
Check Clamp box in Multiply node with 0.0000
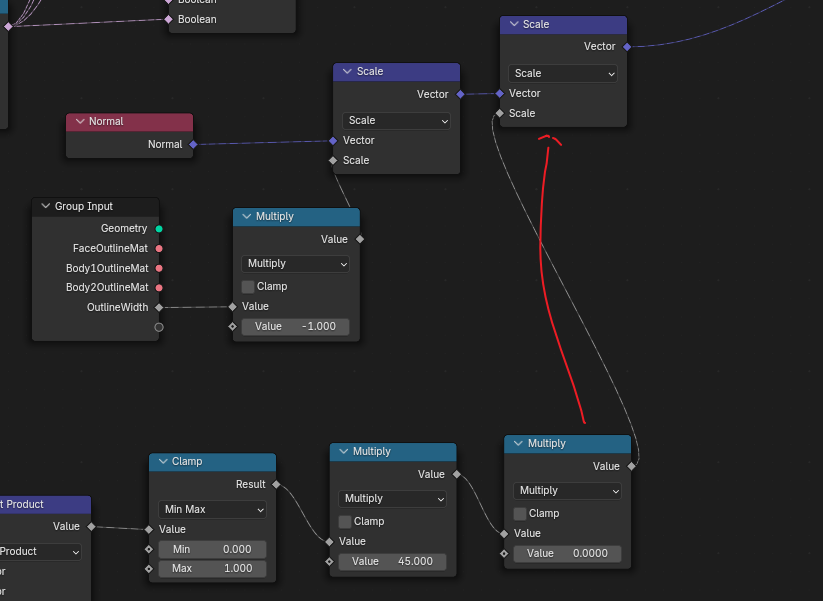click(520, 514)
